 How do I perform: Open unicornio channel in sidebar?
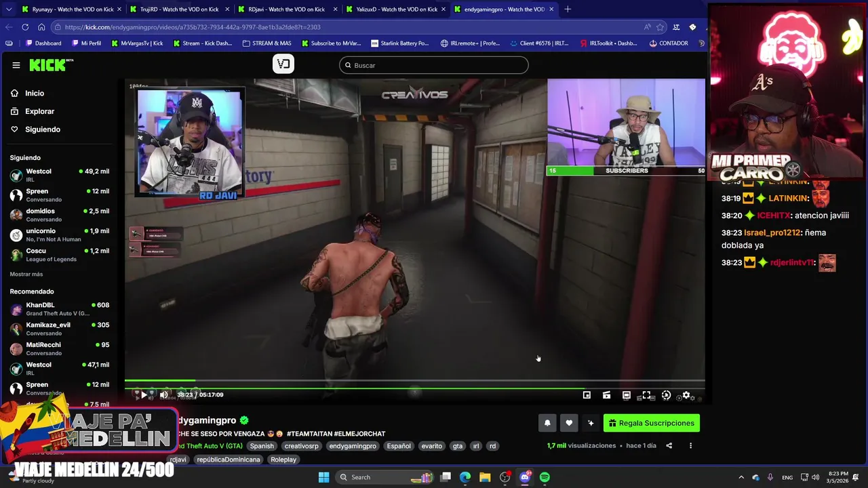(x=60, y=235)
